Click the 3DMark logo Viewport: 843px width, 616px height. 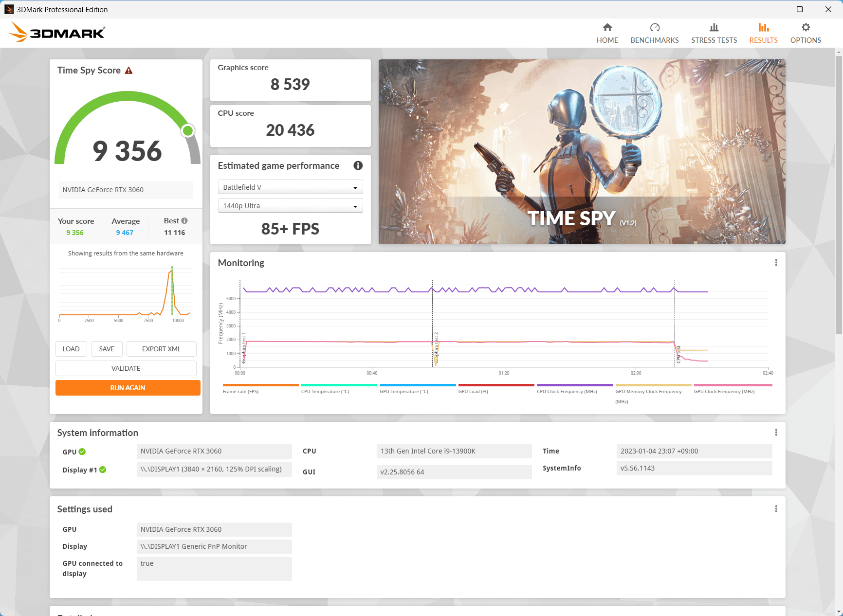pos(57,32)
